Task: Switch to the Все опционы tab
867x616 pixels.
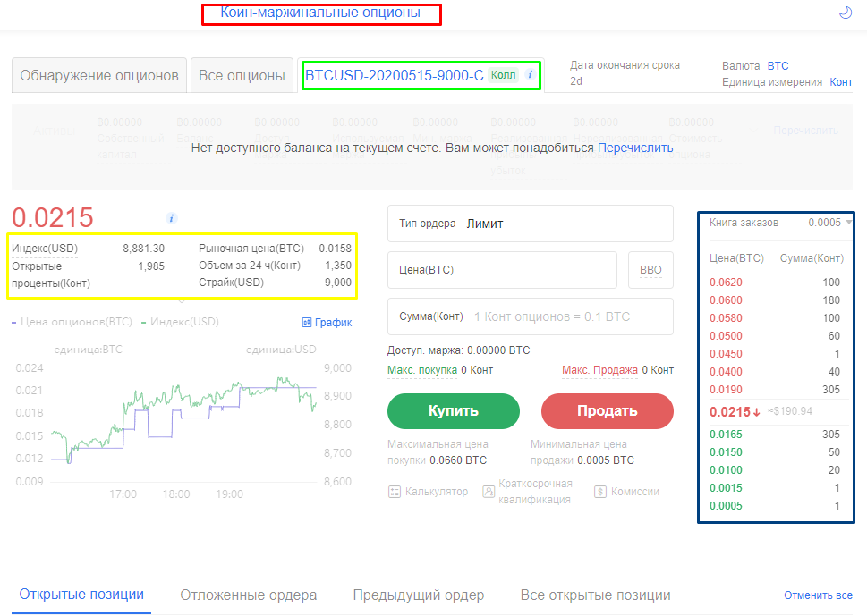Action: click(x=242, y=76)
